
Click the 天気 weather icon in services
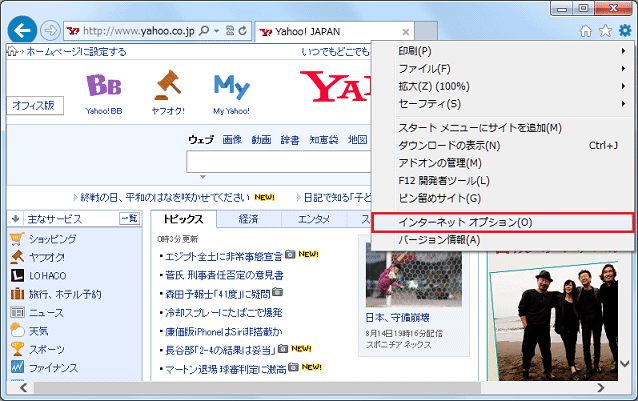click(x=17, y=330)
